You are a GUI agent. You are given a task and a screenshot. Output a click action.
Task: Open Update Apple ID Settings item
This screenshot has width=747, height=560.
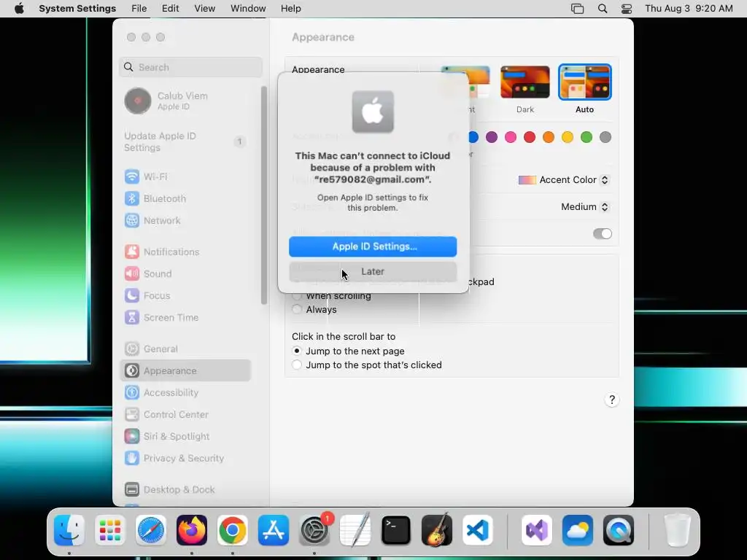[x=185, y=142]
